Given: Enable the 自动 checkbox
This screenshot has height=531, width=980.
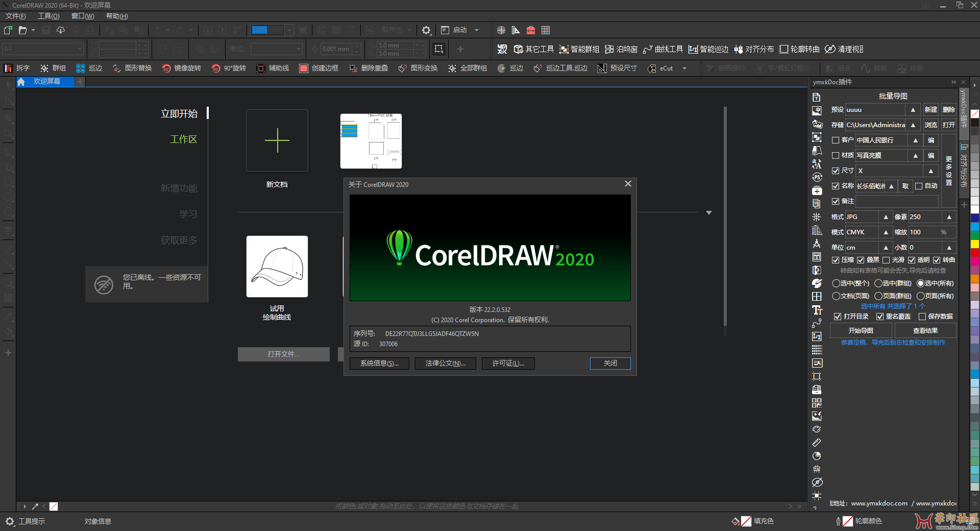Looking at the screenshot, I should coord(919,186).
